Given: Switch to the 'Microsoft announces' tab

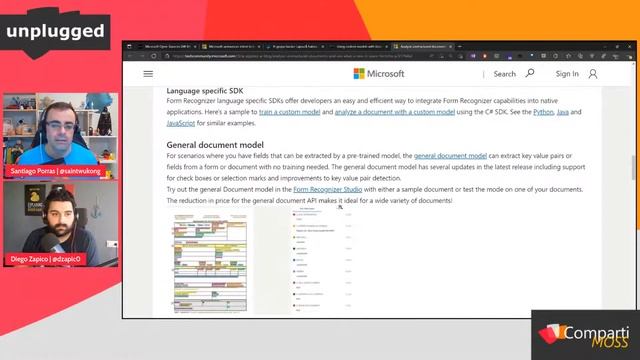Looking at the screenshot, I should click(231, 47).
